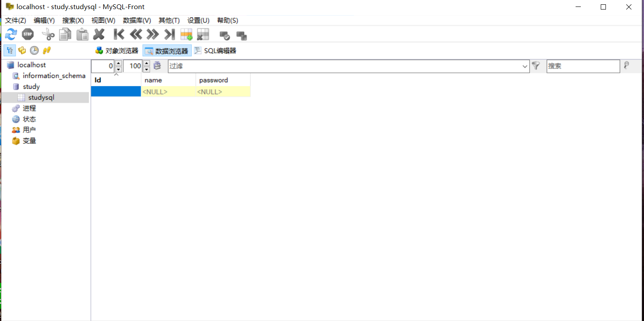Increase the offset value spinner
This screenshot has height=321, width=644.
click(118, 63)
